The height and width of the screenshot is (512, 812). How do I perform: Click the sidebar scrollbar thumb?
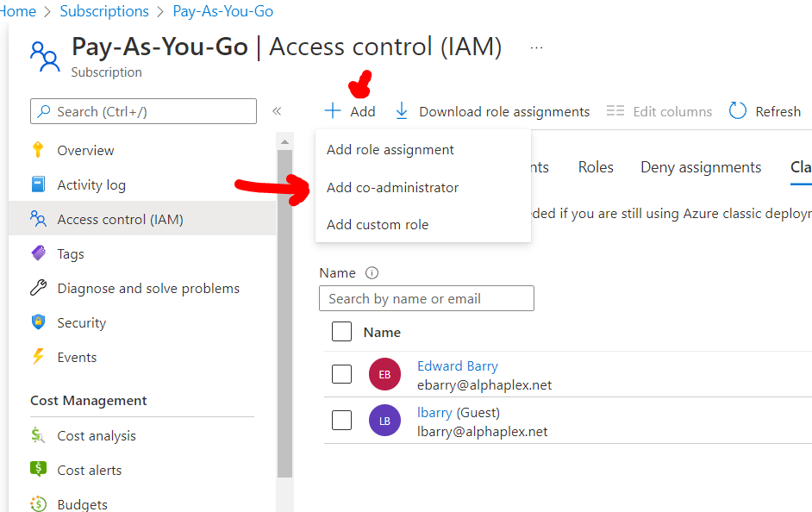284,313
